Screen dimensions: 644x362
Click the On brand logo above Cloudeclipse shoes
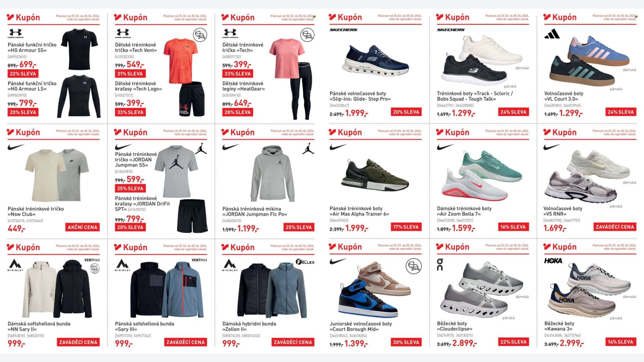pyautogui.click(x=440, y=264)
